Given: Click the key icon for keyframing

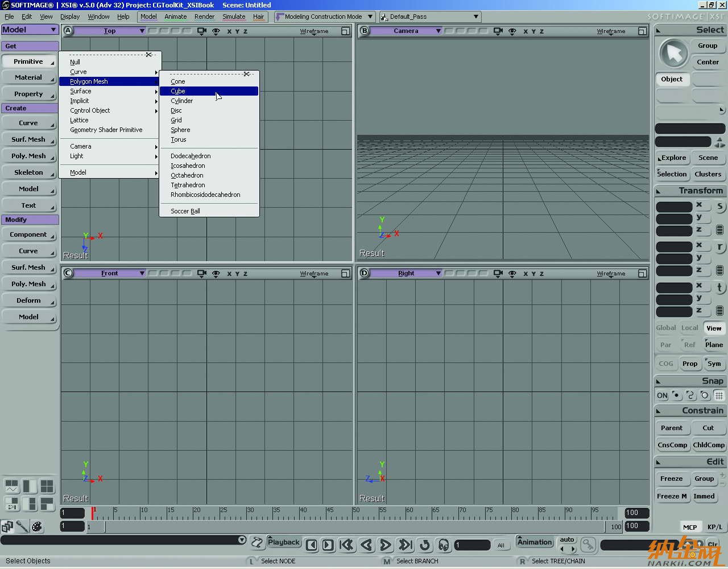Looking at the screenshot, I should point(588,545).
